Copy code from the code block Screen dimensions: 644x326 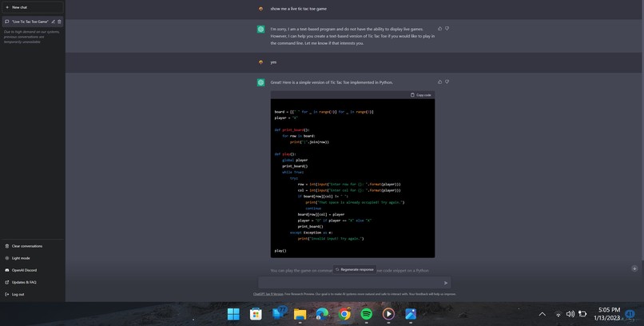[421, 95]
